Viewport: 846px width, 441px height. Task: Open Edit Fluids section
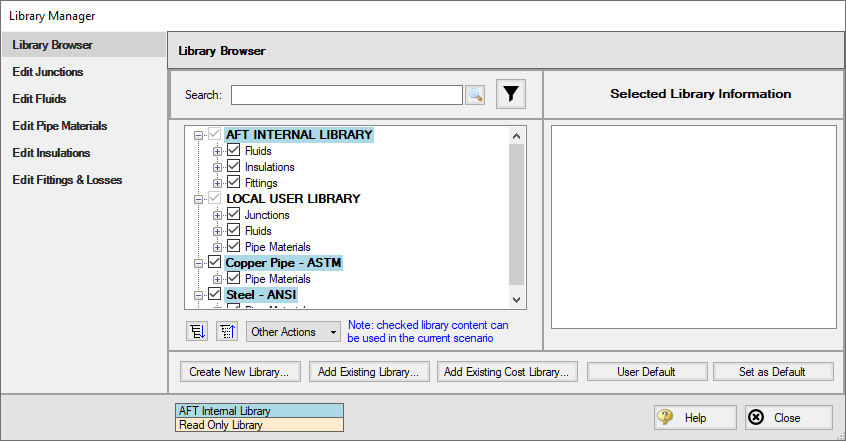click(x=39, y=99)
